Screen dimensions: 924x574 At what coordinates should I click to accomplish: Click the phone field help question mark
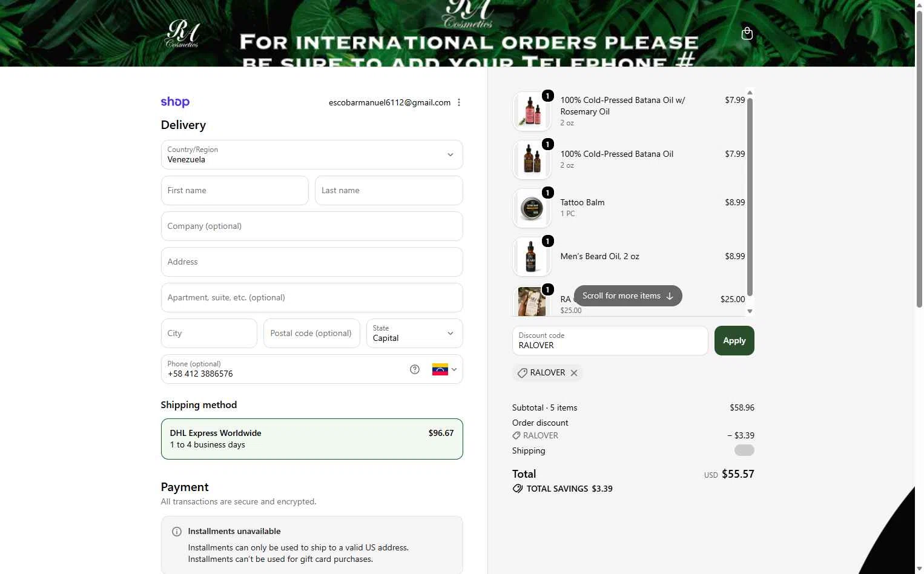coord(415,369)
